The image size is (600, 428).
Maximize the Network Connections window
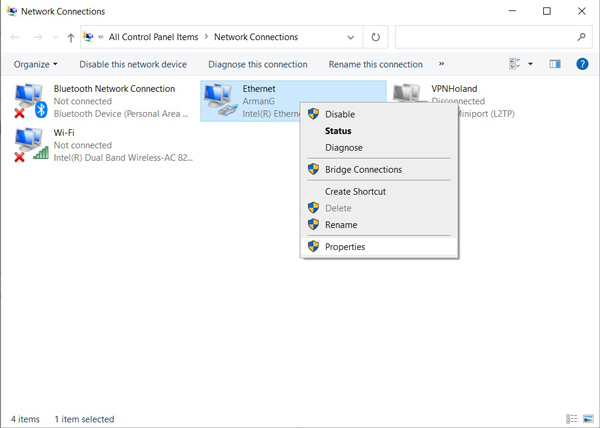547,11
